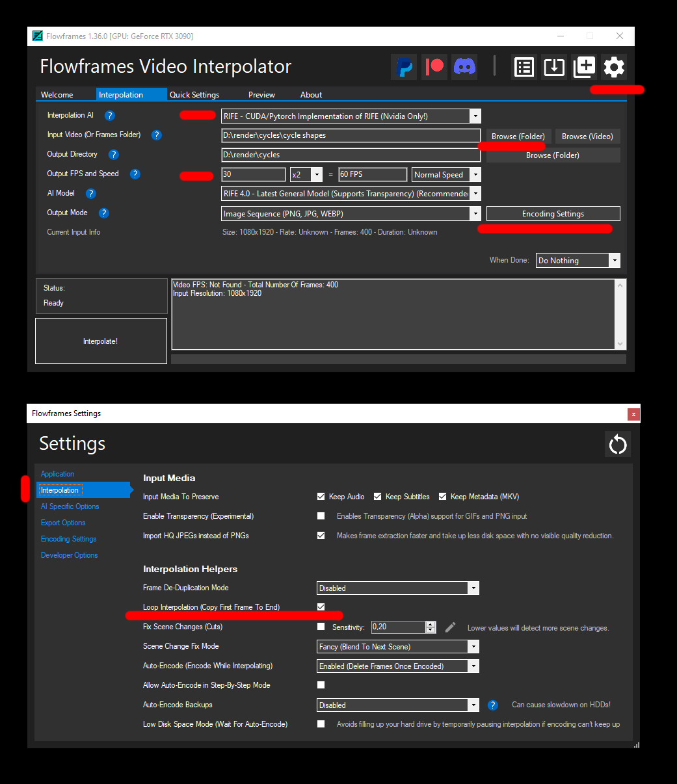Click help icon next to Auto-Encode Backups
The image size is (677, 784).
pyautogui.click(x=493, y=705)
